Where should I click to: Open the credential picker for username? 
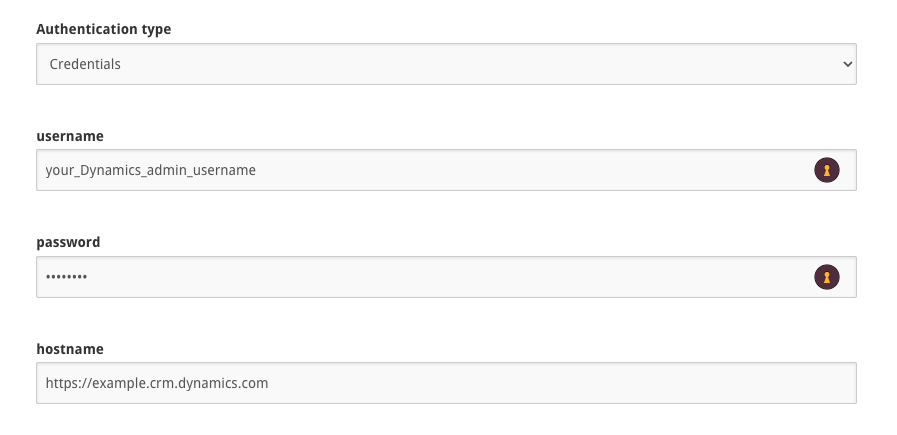pyautogui.click(x=826, y=170)
